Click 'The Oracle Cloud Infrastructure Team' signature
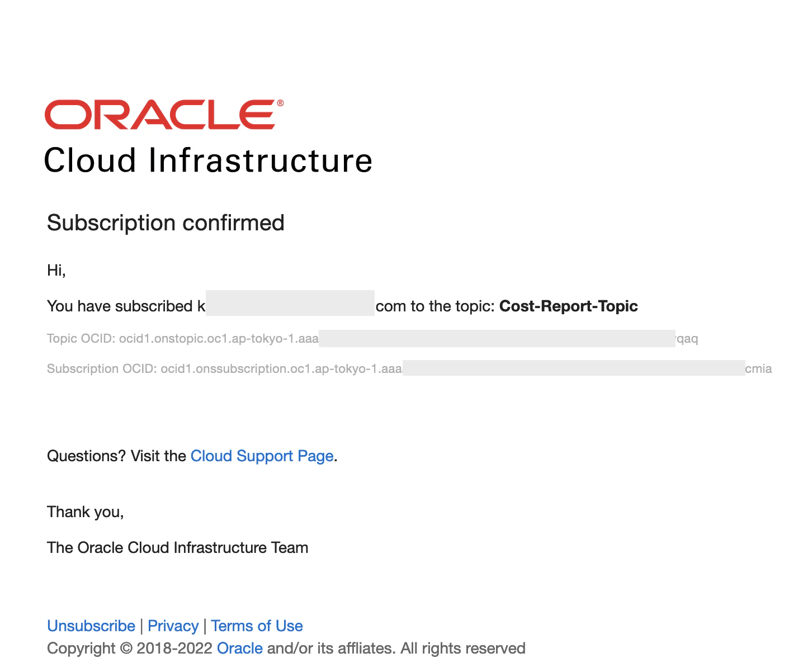Image resolution: width=803 pixels, height=672 pixels. pos(178,547)
